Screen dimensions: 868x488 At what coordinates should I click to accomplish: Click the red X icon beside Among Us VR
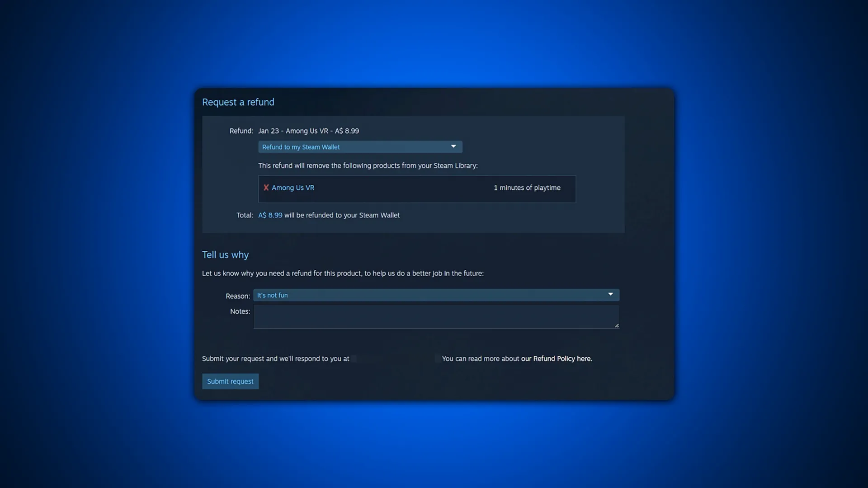pyautogui.click(x=266, y=188)
